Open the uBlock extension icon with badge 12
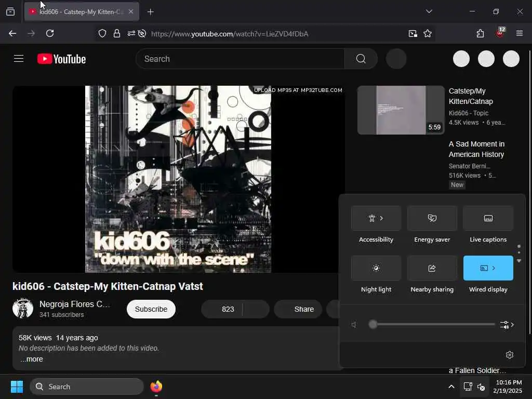 [x=500, y=33]
